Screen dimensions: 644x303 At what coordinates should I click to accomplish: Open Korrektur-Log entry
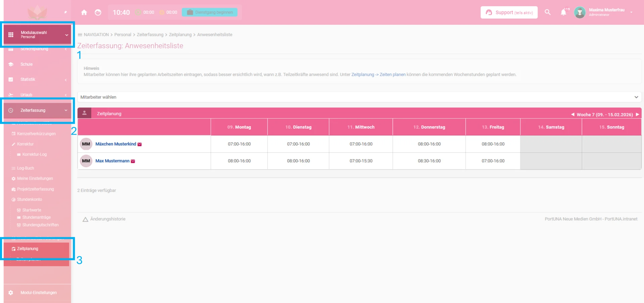(x=35, y=154)
